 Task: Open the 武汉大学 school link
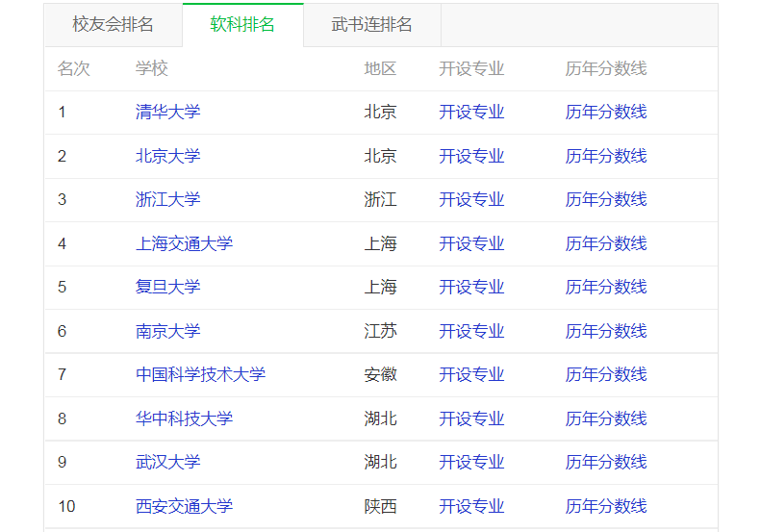[167, 462]
